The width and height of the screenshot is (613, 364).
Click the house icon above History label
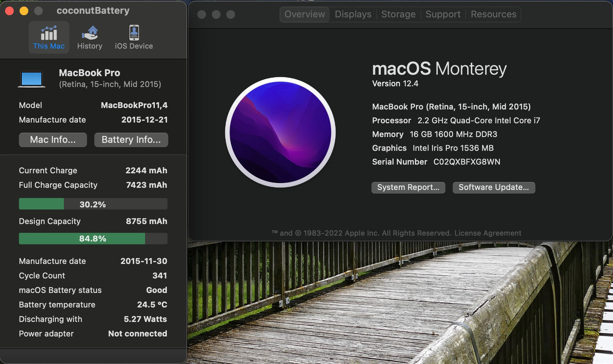pos(90,32)
